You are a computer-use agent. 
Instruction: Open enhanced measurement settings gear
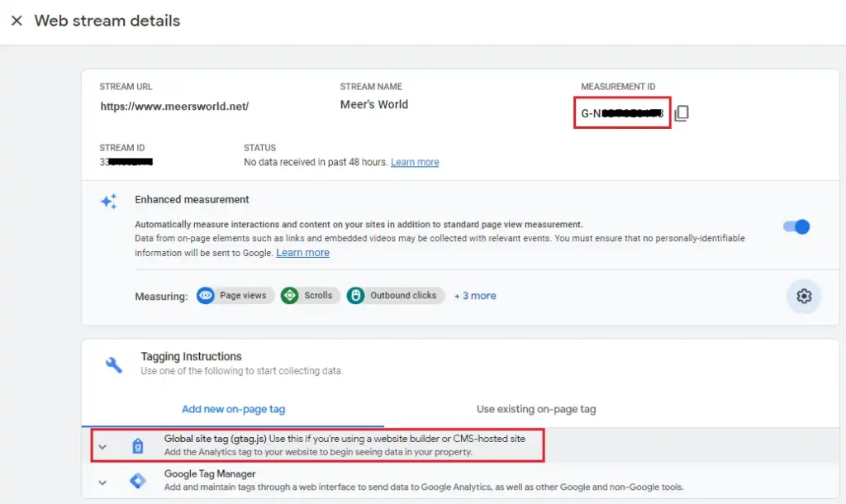click(x=804, y=296)
